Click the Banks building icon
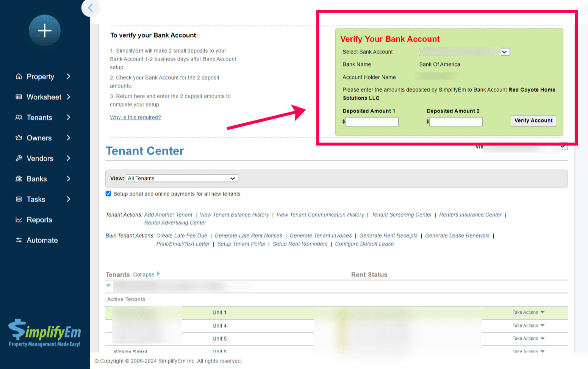This screenshot has height=369, width=588. coord(19,179)
